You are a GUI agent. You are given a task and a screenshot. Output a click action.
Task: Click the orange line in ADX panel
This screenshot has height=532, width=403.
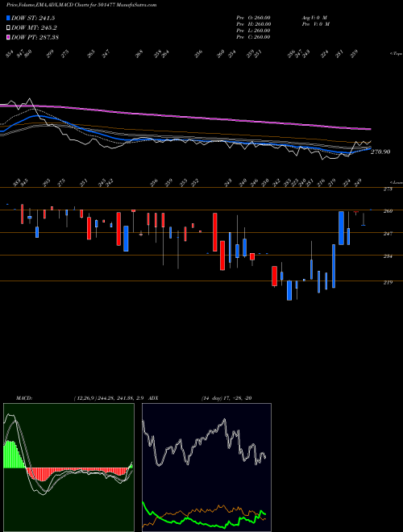click(x=204, y=510)
